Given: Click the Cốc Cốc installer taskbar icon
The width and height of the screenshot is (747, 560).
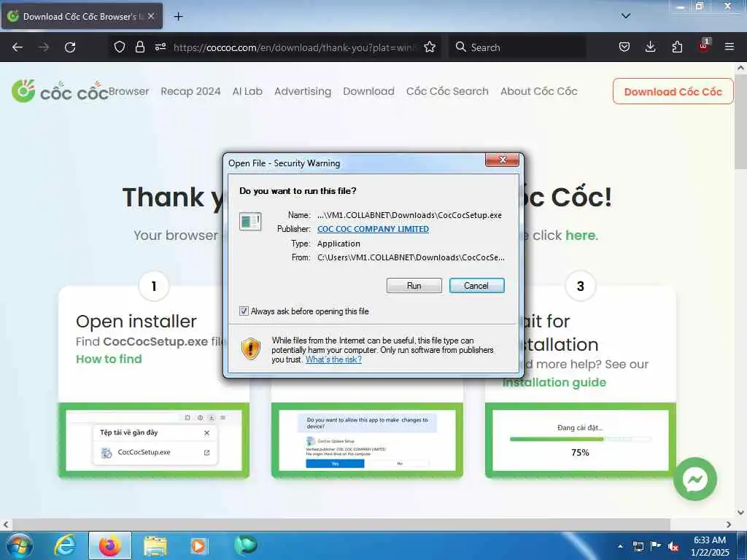Looking at the screenshot, I should click(245, 545).
